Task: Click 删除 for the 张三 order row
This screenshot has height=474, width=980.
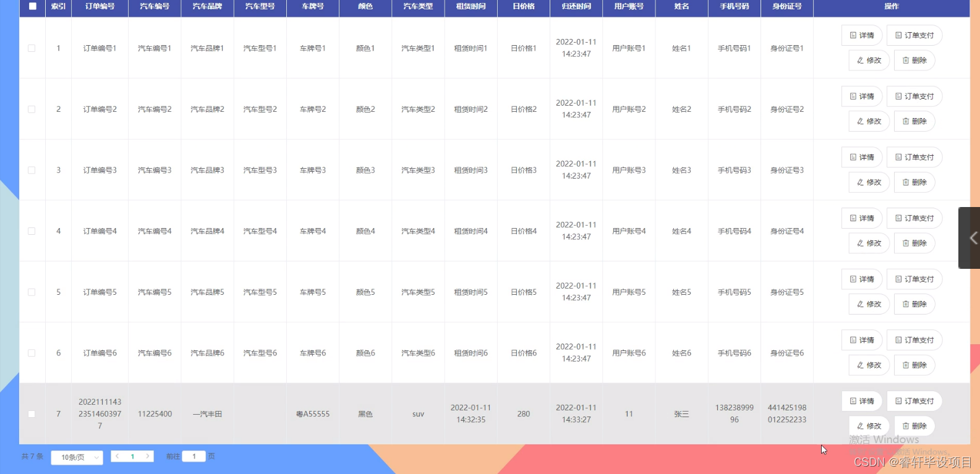Action: click(914, 426)
